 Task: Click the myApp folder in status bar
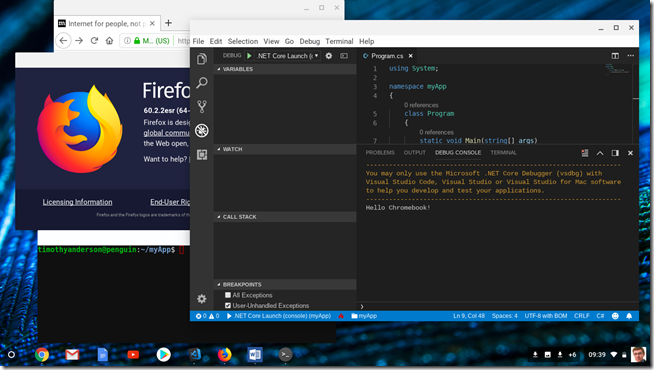pos(364,316)
